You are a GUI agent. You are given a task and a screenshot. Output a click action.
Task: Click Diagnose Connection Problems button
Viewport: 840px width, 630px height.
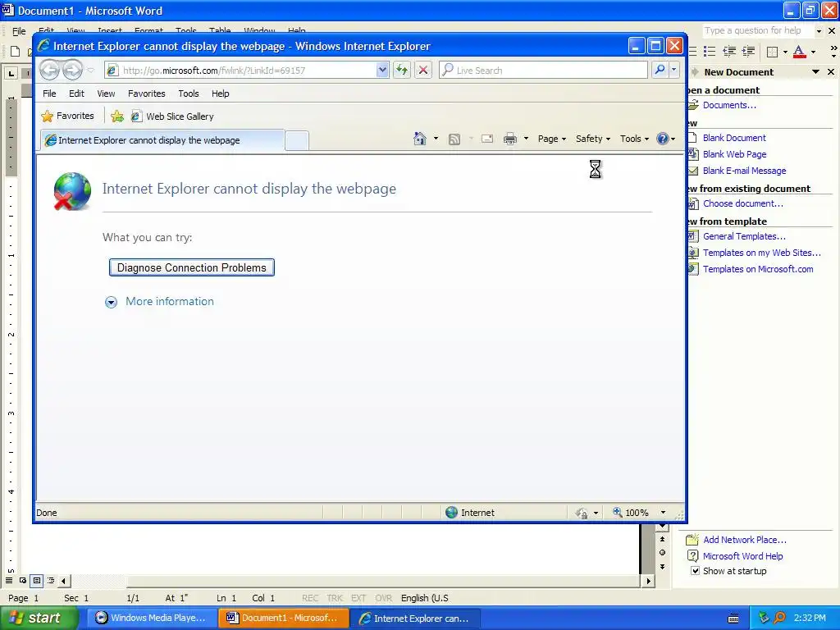point(192,268)
